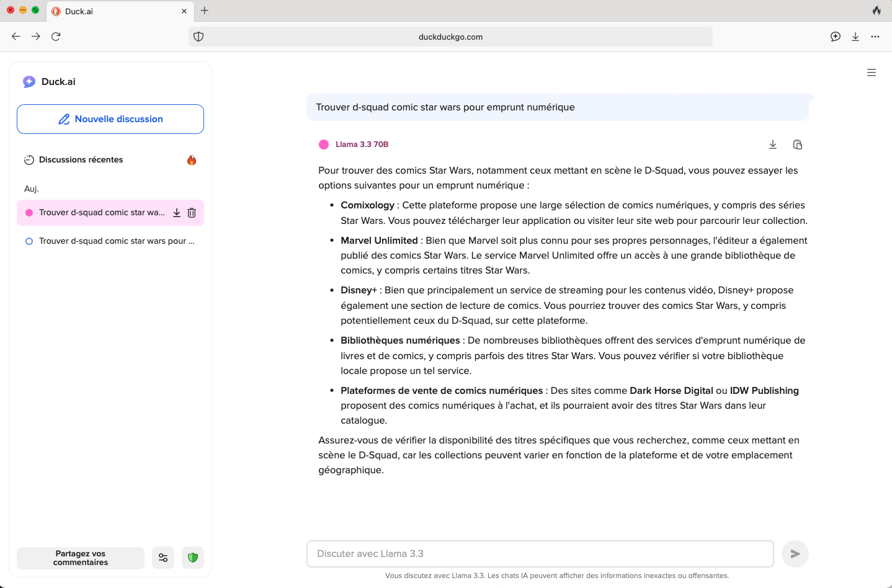This screenshot has height=588, width=892.
Task: Click the fire icon beside Discussions récentes
Action: [192, 160]
